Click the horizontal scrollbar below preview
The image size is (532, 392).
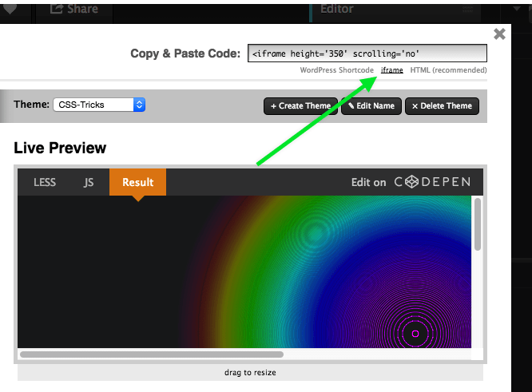click(x=152, y=354)
